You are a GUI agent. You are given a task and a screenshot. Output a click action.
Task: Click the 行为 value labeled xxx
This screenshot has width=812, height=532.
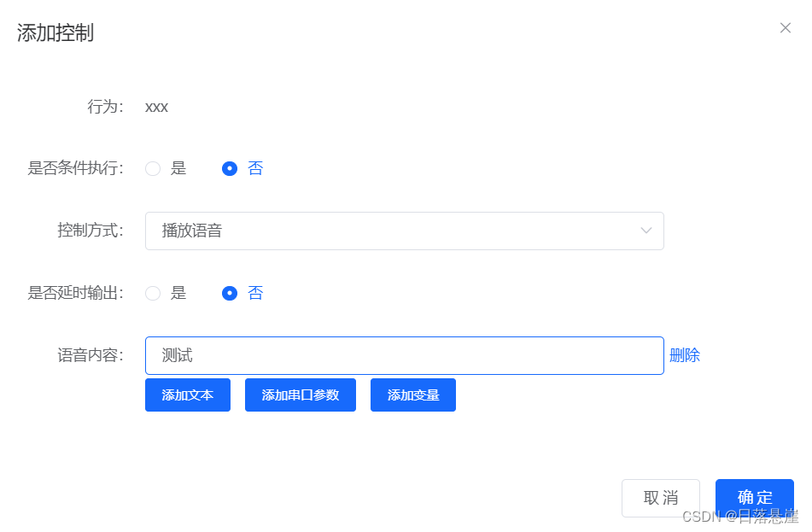(x=156, y=107)
